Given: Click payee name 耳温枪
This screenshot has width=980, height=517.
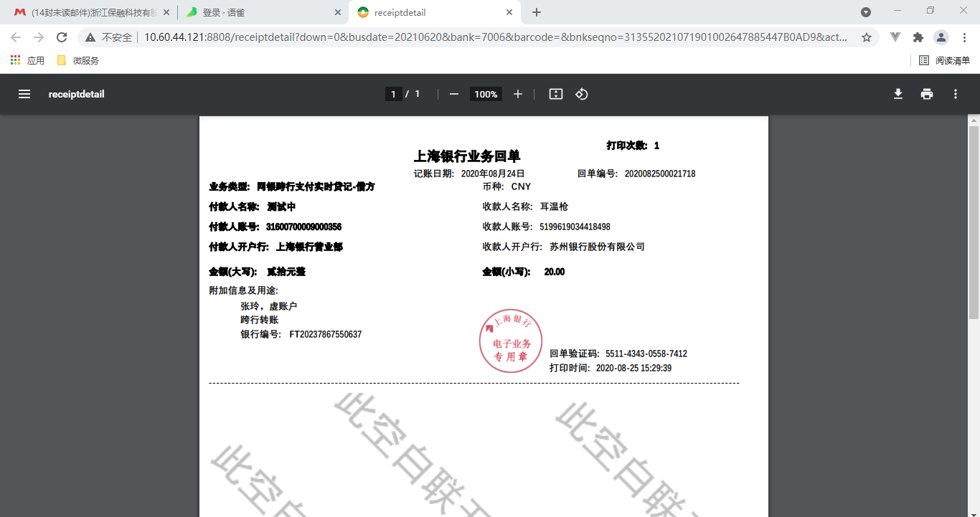Looking at the screenshot, I should tap(554, 207).
